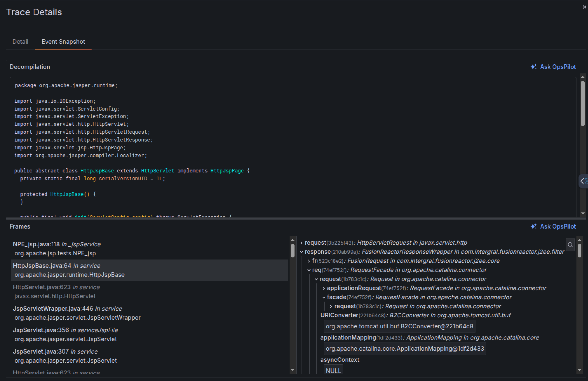
Task: Click Ask OpsPilot in Frames section
Action: coord(553,226)
